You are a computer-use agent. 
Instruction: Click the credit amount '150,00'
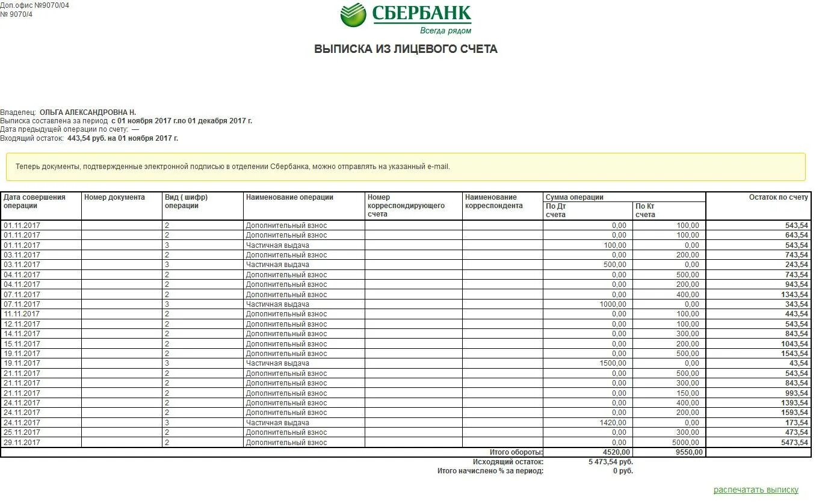pos(688,393)
